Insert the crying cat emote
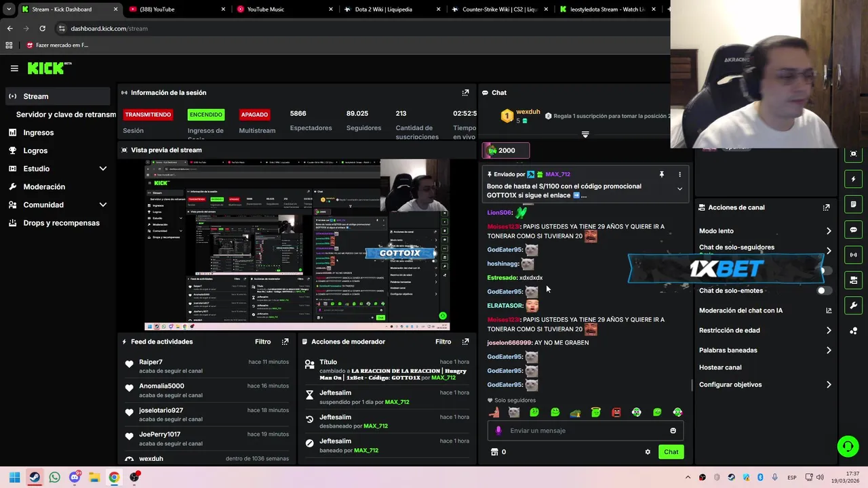 click(514, 412)
